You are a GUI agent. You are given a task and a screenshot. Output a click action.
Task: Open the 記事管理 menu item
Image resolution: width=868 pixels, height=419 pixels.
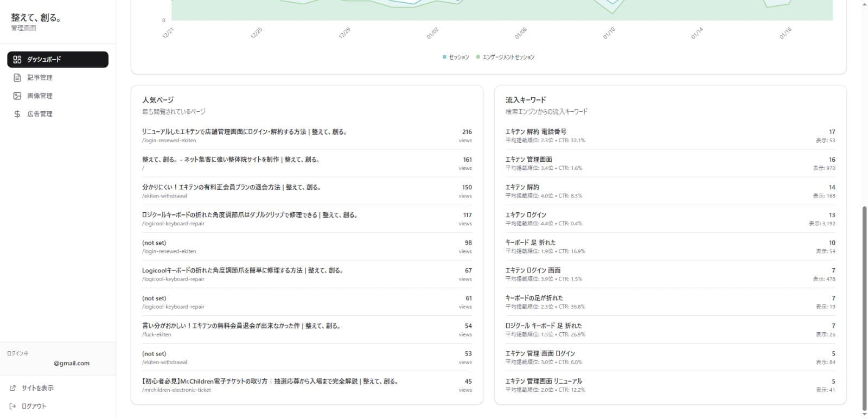[x=40, y=78]
